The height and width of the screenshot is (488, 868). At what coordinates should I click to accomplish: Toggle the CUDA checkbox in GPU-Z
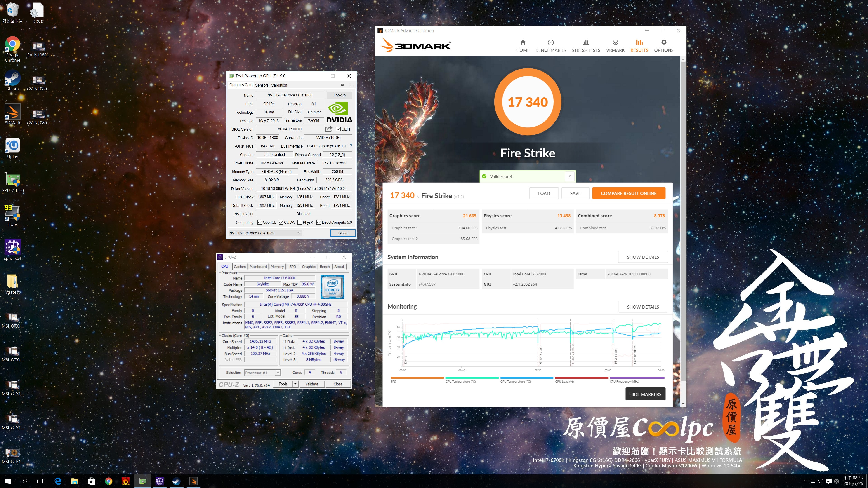[x=281, y=222]
